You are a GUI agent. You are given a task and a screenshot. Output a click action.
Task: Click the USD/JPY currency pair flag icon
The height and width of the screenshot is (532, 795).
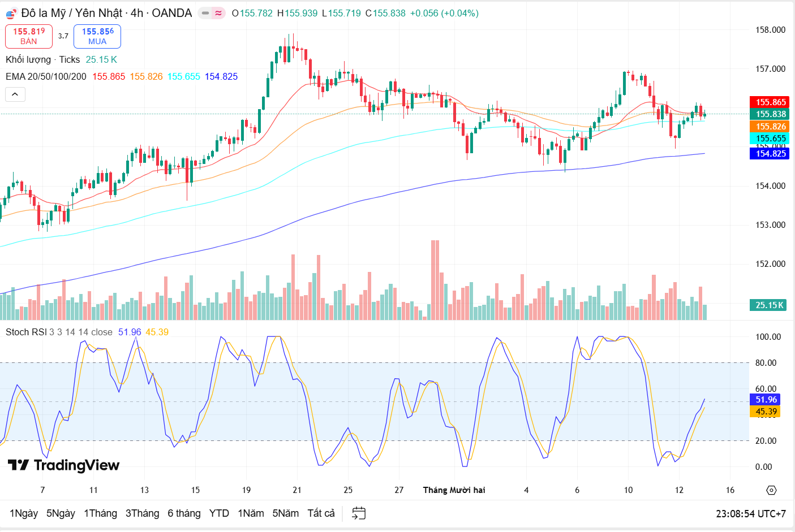(x=11, y=13)
